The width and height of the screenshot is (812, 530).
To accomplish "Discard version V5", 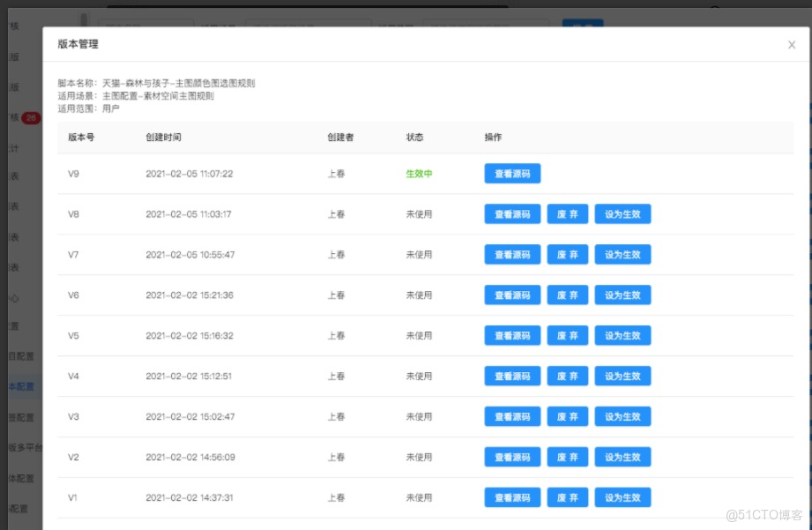I will click(x=567, y=335).
